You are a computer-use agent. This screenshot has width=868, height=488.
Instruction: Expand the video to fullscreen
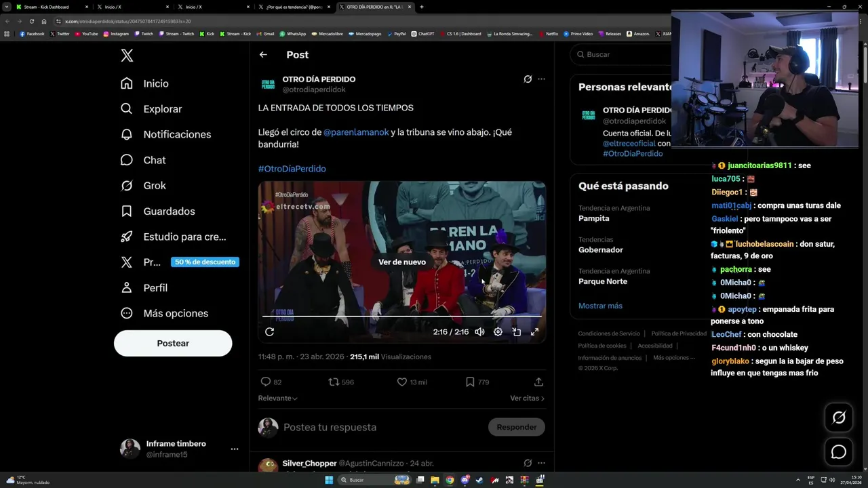click(x=534, y=332)
